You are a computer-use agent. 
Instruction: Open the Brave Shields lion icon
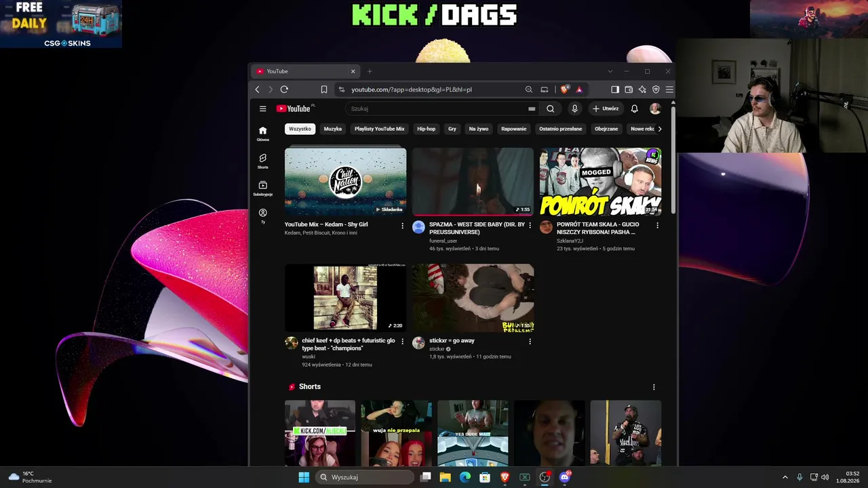coord(564,89)
